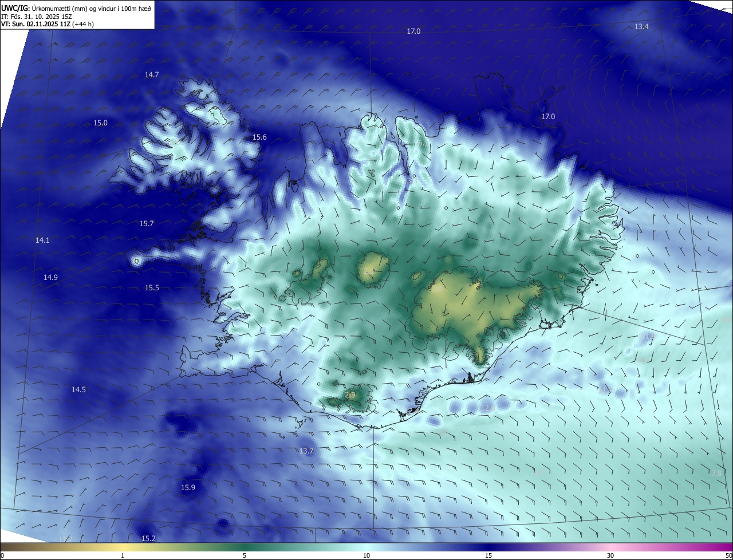
Task: Click the dark green colorbar segment above 5
Action: [245, 547]
